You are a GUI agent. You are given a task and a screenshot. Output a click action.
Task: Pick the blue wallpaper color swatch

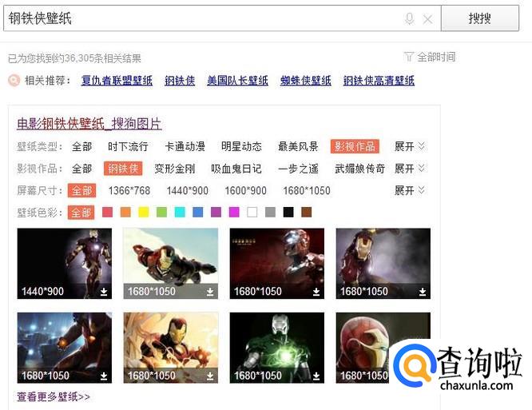coord(198,213)
